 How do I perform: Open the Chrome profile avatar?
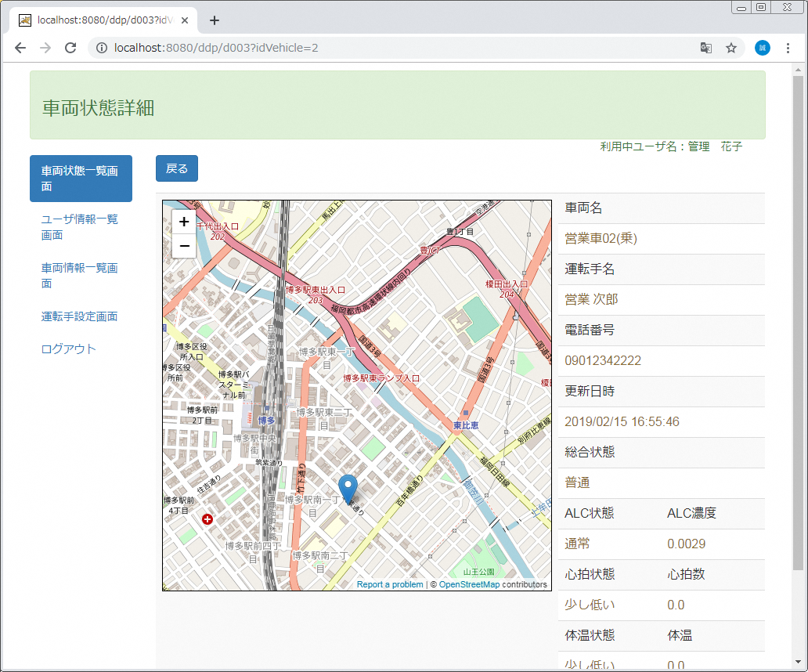pyautogui.click(x=762, y=48)
